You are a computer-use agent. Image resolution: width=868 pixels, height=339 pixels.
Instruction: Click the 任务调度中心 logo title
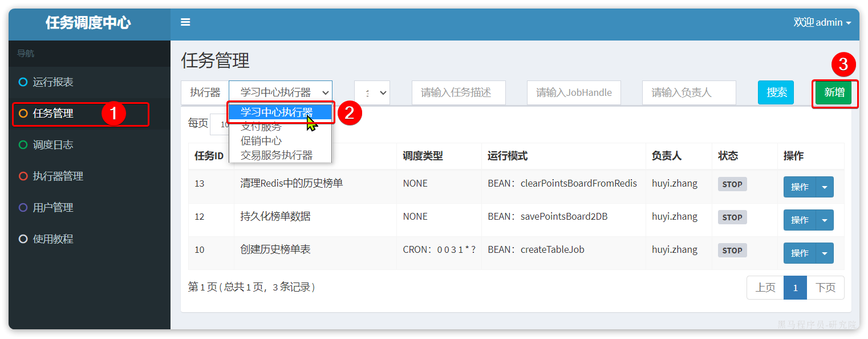pyautogui.click(x=88, y=23)
